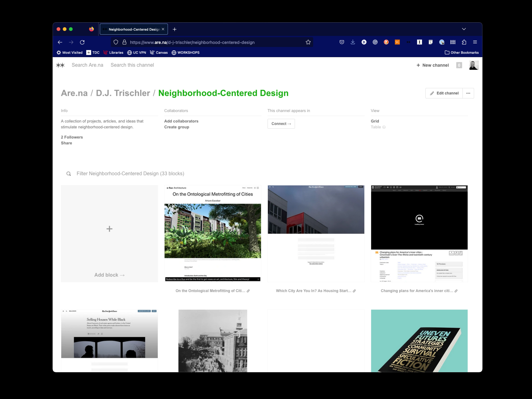
Task: Click the Filter Neighborhood-Centered Design field
Action: coord(130,174)
